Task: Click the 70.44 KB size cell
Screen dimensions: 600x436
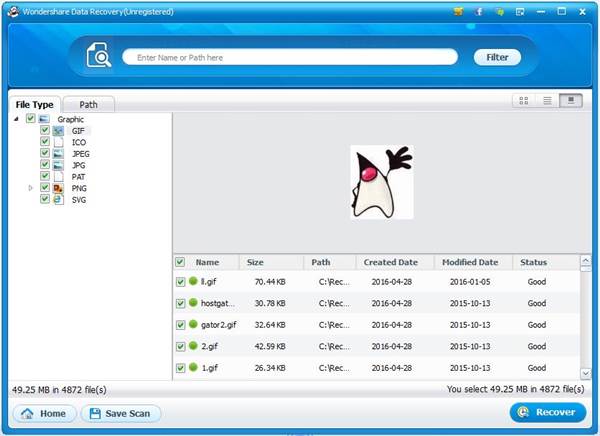Action: point(270,282)
